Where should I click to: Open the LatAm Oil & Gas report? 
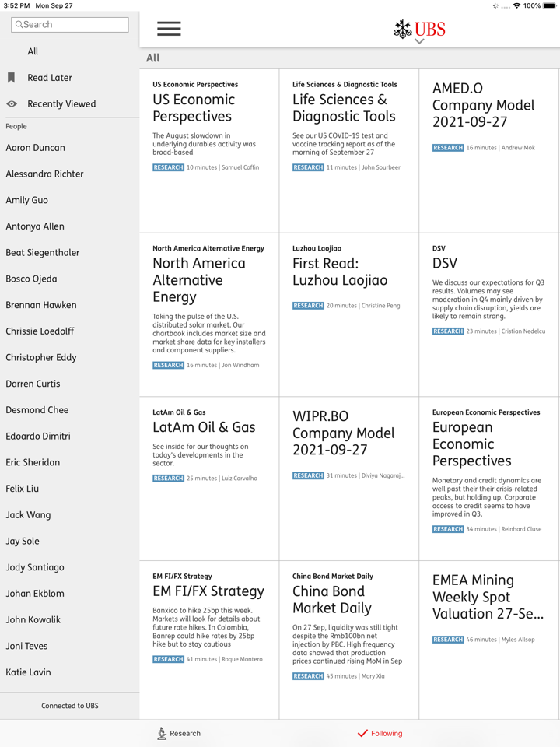coord(204,427)
